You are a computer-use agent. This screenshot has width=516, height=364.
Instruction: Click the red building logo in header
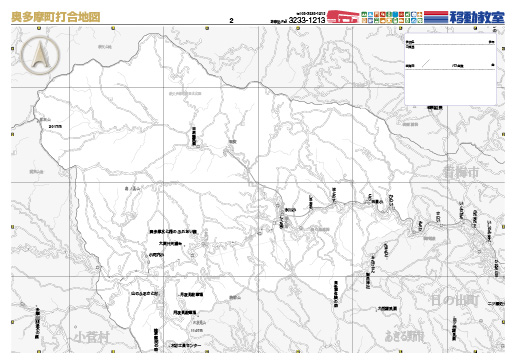343,17
